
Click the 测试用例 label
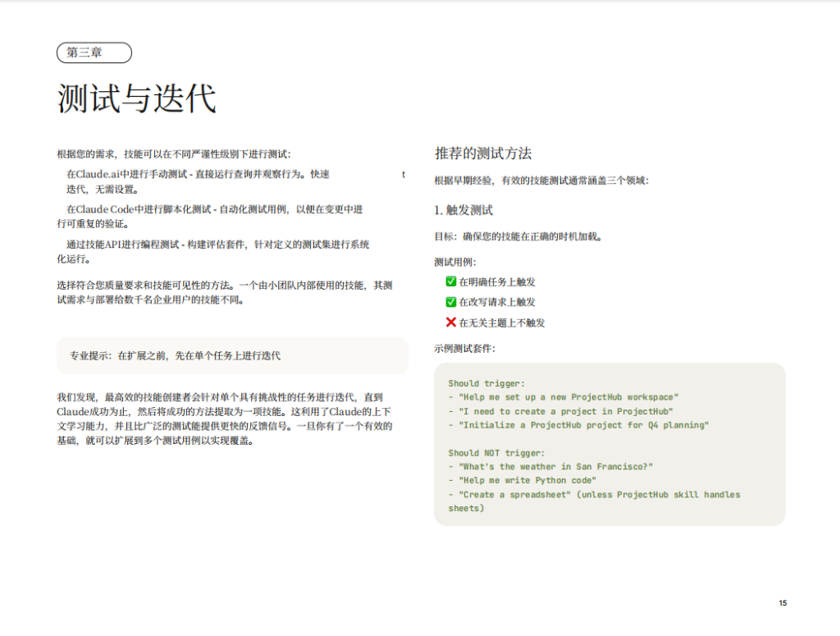tap(455, 262)
